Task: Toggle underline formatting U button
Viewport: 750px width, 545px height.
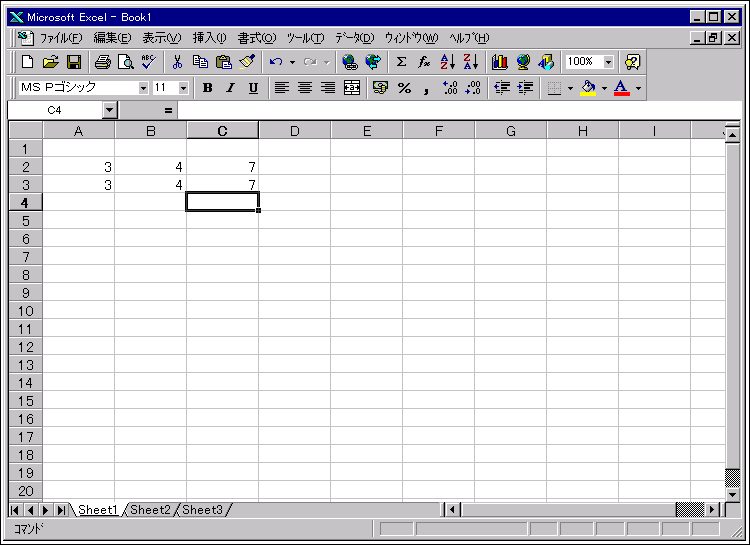Action: [254, 88]
